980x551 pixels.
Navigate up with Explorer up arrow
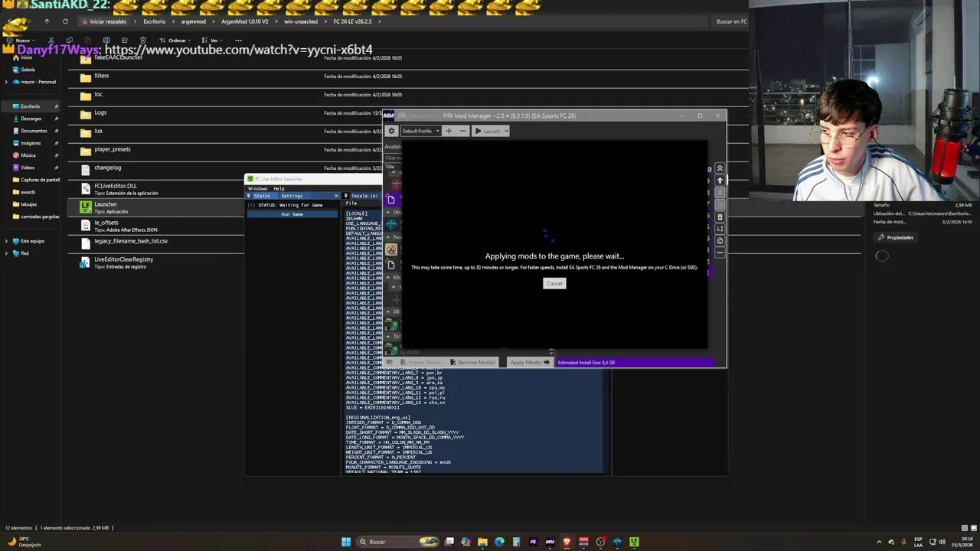[x=46, y=21]
